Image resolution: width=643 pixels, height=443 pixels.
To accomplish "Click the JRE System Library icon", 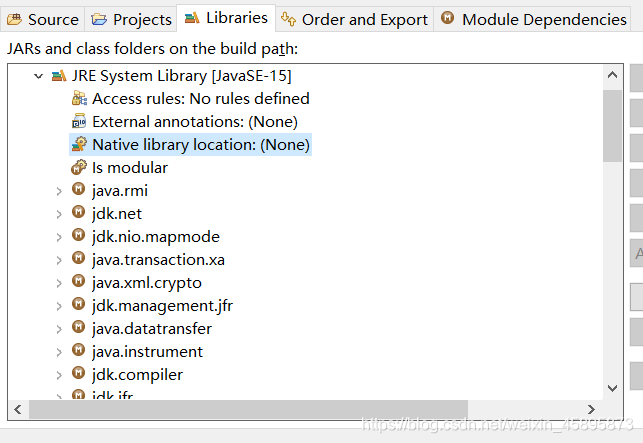I will [59, 76].
